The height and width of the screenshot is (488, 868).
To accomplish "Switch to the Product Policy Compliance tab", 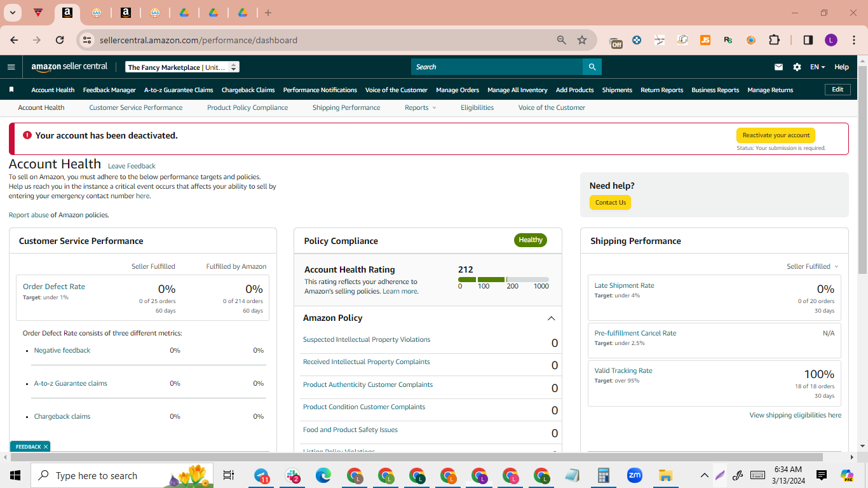I will [248, 107].
